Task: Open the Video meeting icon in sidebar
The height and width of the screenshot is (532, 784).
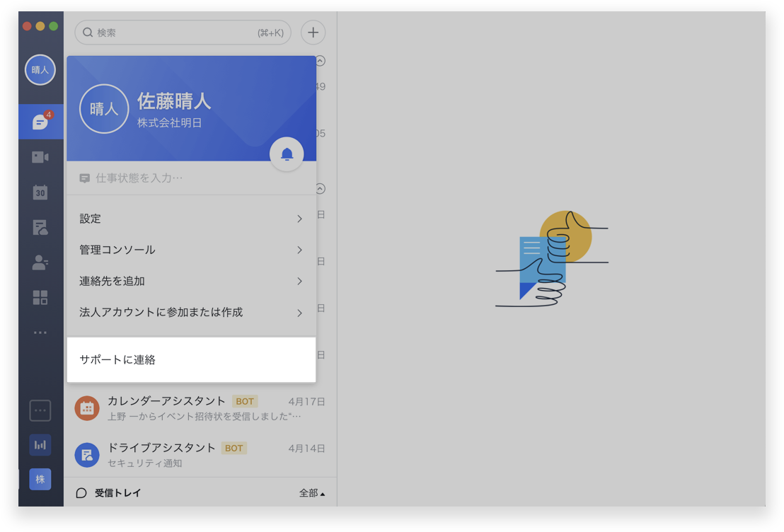Action: tap(40, 157)
